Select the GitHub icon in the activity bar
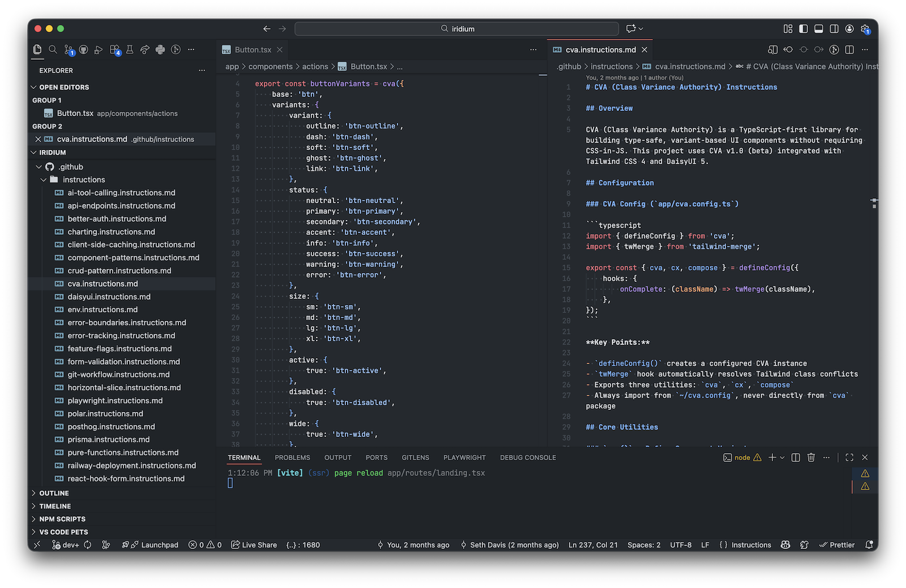The width and height of the screenshot is (906, 588). 84,49
